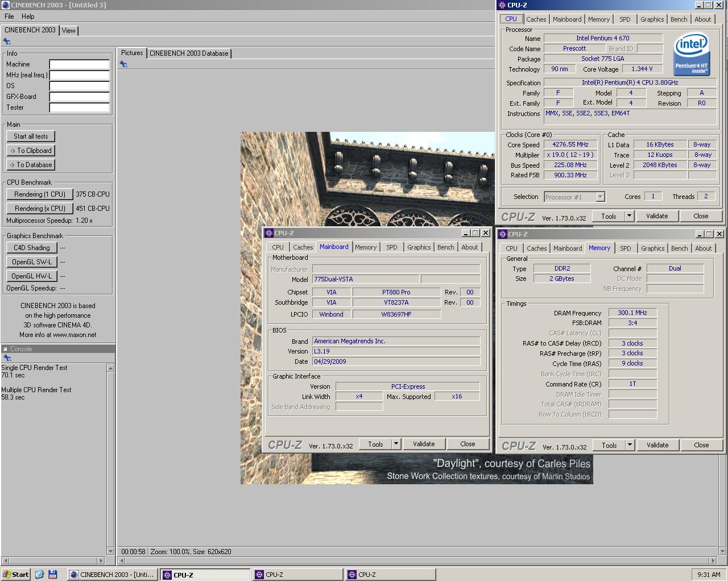Select the CINEBENCH 2003 Database tab
This screenshot has height=582, width=728.
[x=189, y=53]
